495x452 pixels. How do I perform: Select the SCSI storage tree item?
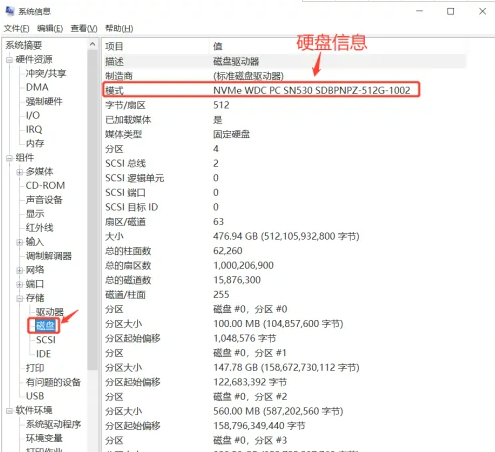tap(46, 340)
